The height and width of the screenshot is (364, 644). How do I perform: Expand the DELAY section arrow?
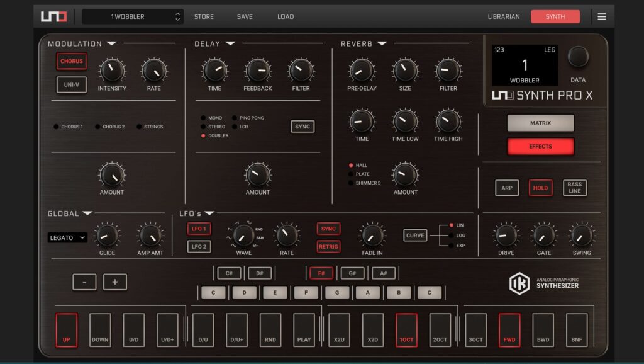point(230,43)
